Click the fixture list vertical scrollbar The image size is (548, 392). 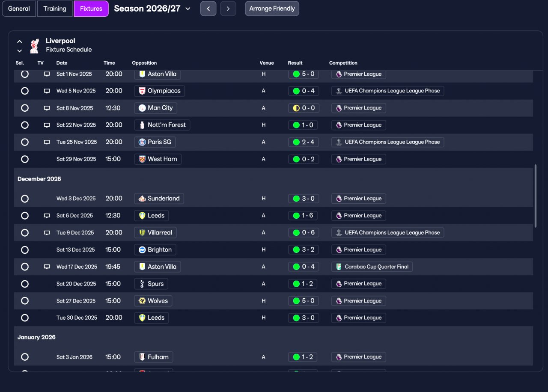point(535,196)
